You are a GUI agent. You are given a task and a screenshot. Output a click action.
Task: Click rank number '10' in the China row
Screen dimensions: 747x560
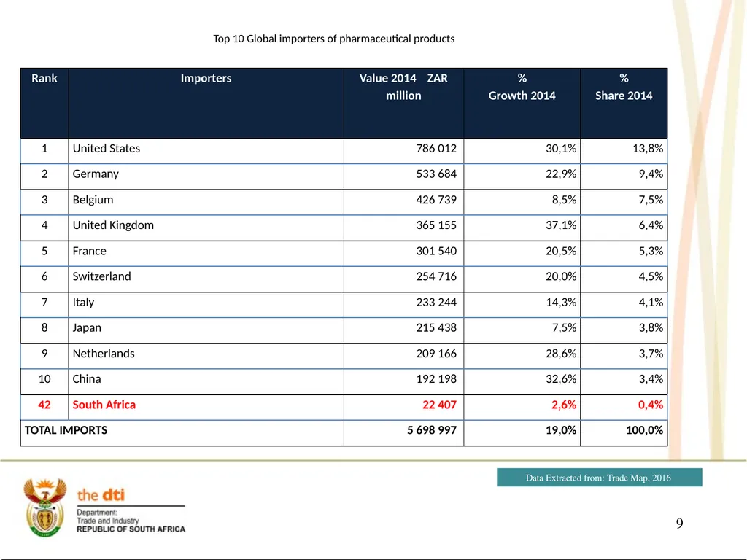[44, 379]
